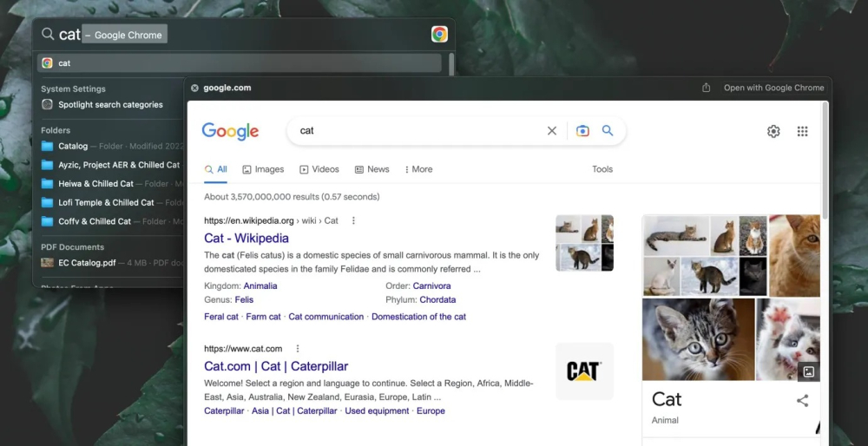Click the Chrome icon in Spotlight bar
This screenshot has height=446, width=868.
tap(439, 35)
